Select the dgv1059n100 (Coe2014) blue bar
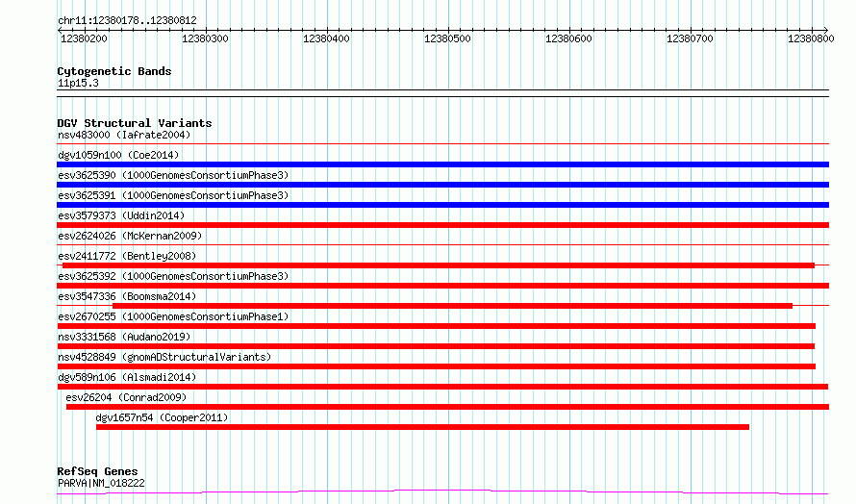This screenshot has height=504, width=856. [x=442, y=164]
